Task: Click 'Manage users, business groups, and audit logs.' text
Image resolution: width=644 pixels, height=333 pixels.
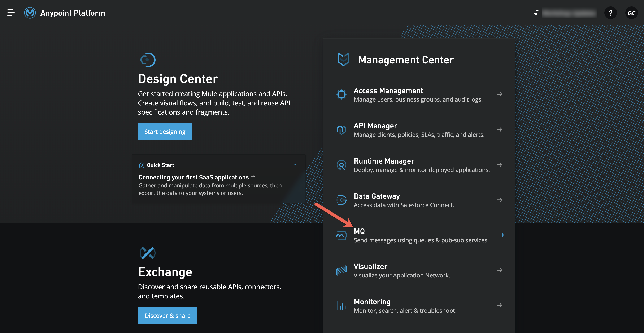Action: (x=418, y=99)
